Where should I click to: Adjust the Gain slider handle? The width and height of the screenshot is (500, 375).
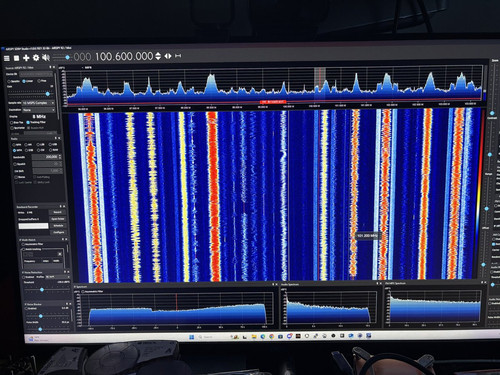point(48,94)
